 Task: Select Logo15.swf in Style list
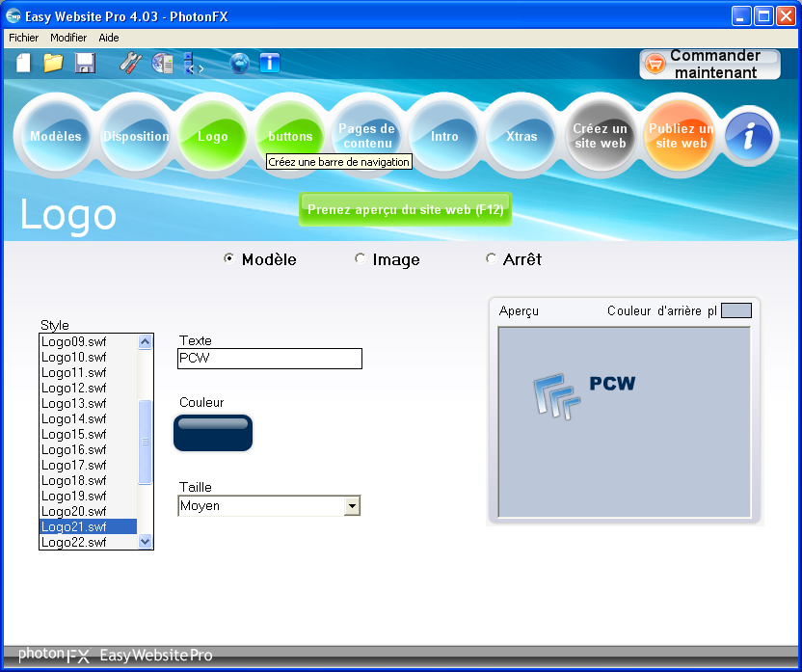pos(88,434)
